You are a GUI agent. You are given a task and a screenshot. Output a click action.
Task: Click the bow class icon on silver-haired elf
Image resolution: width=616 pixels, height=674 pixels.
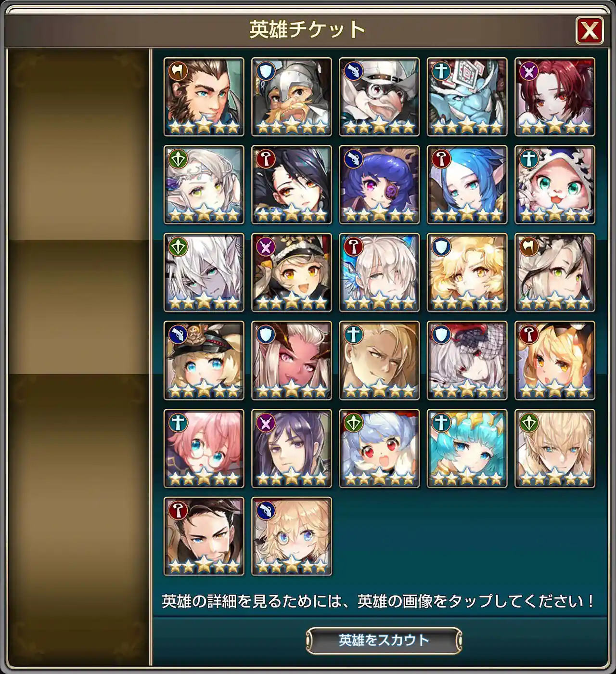tap(178, 159)
